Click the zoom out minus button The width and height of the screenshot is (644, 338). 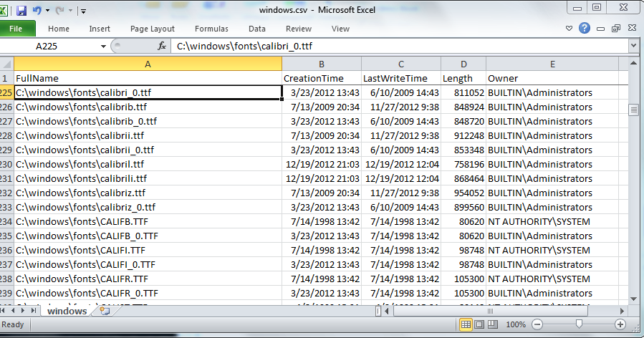537,324
